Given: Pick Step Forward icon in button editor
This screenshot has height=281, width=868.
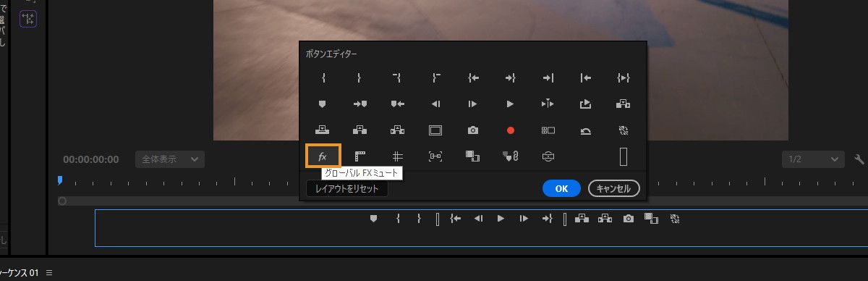Looking at the screenshot, I should coord(472,104).
